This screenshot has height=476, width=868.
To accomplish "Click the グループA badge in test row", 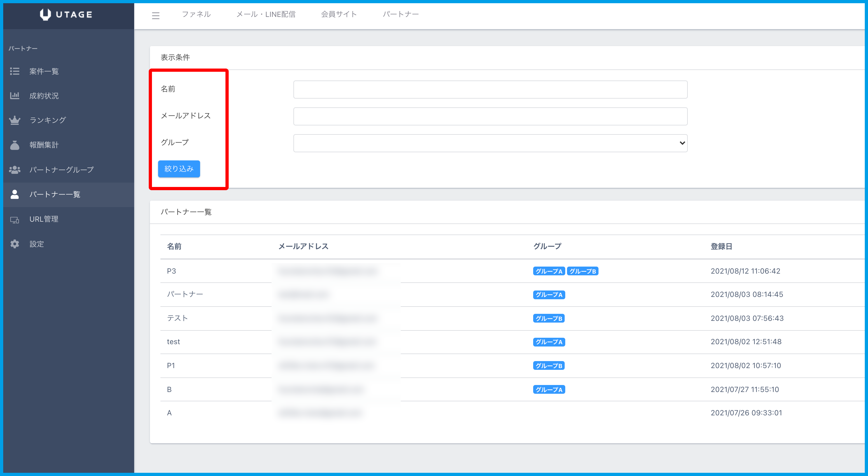I will click(549, 342).
